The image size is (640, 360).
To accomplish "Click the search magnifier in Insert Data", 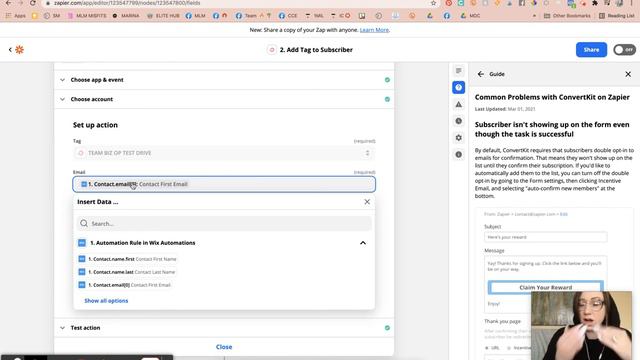I will 84,223.
